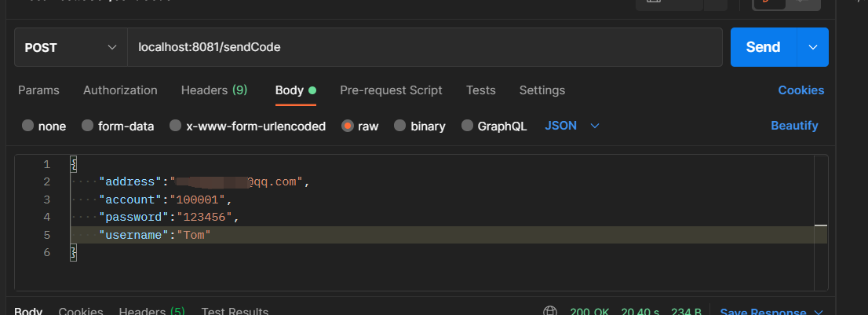Open the Pre-request Script tab
Image resolution: width=868 pixels, height=315 pixels.
coord(391,90)
